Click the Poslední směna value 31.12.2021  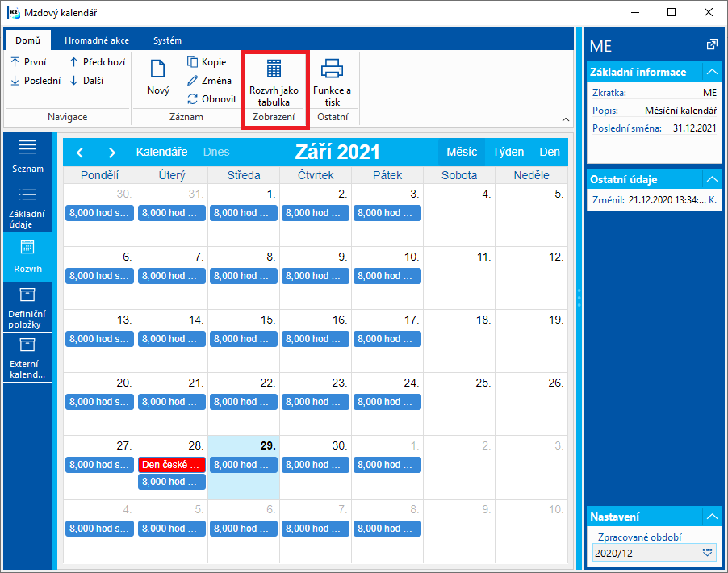695,128
